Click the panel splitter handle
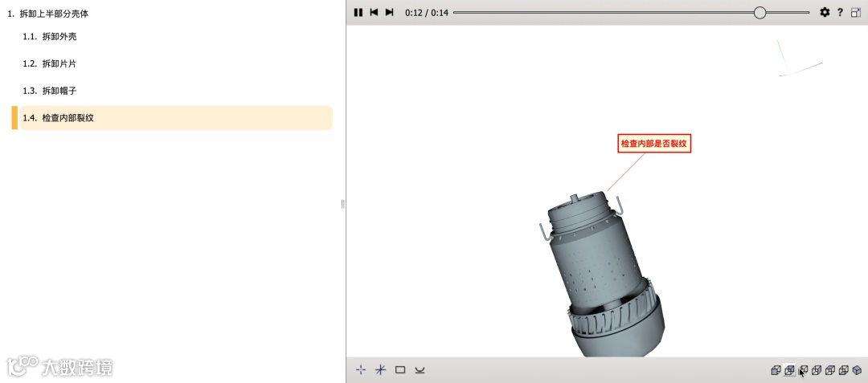 [x=342, y=205]
